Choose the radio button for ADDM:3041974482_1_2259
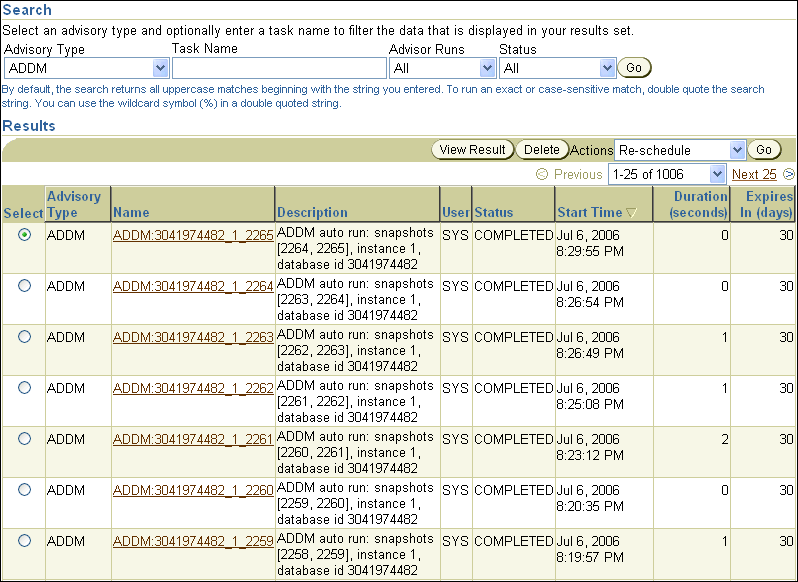Image resolution: width=798 pixels, height=582 pixels. pos(24,541)
